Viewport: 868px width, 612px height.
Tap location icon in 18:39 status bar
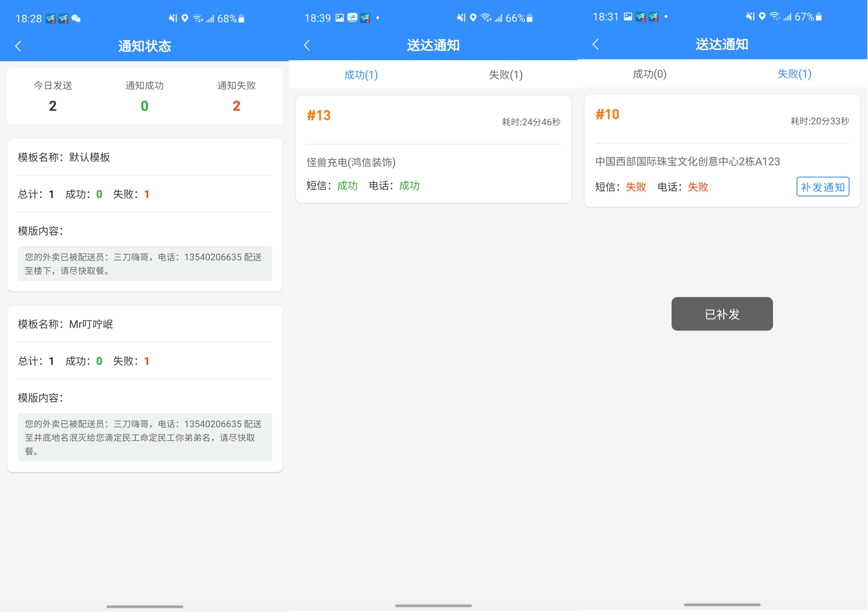pos(473,18)
